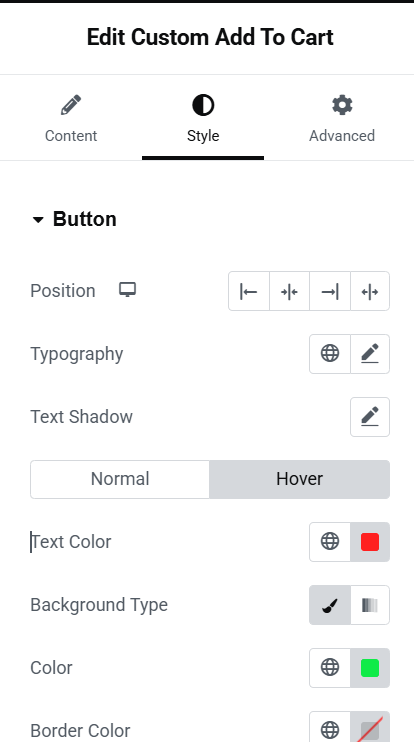414x742 pixels.
Task: Edit Text Shadow settings
Action: point(370,417)
